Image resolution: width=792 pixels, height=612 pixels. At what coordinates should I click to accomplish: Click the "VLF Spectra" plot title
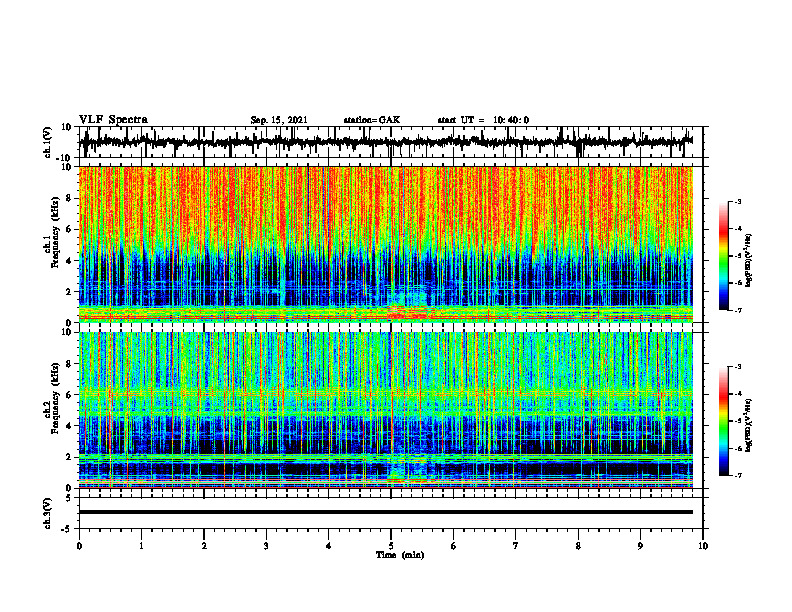(113, 119)
